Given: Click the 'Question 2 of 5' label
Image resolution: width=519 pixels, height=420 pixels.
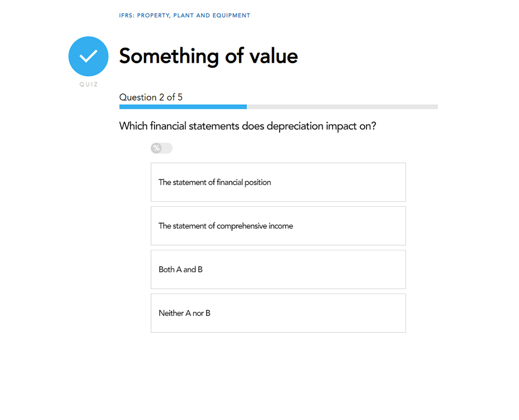Looking at the screenshot, I should click(151, 97).
